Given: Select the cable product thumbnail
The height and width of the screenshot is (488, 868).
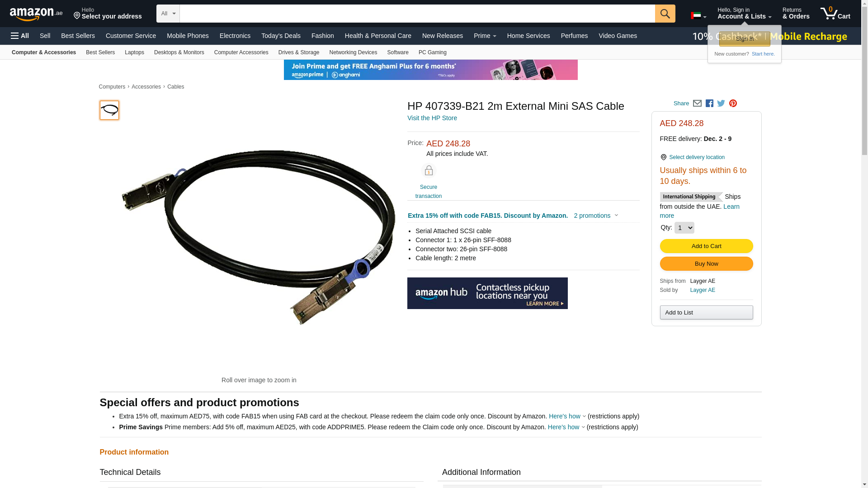Looking at the screenshot, I should pos(109,110).
